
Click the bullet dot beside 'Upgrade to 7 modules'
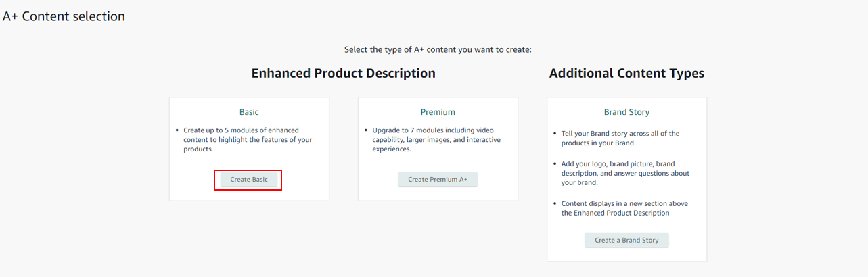365,130
